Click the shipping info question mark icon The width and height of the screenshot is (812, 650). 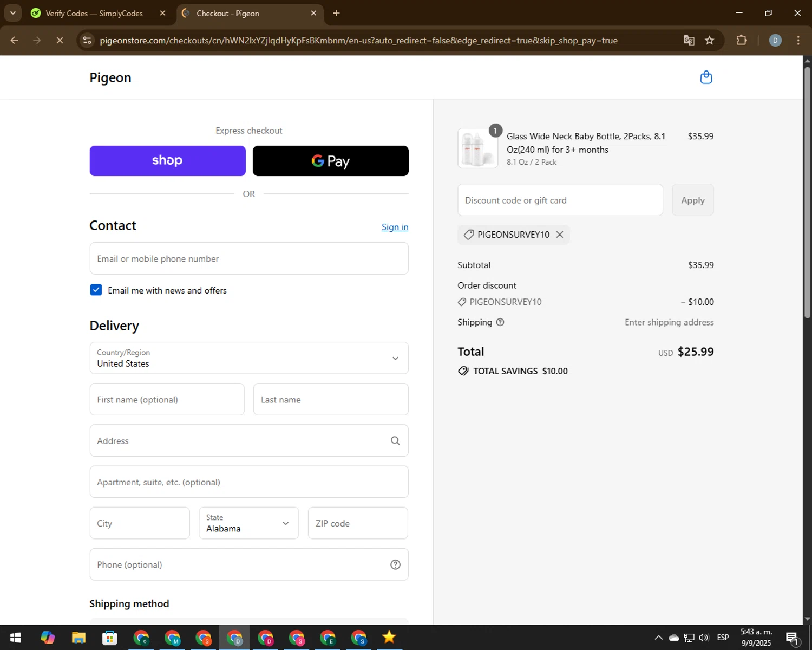tap(500, 322)
